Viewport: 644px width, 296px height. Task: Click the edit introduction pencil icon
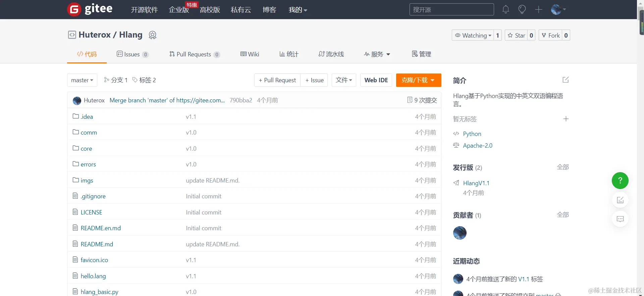point(566,80)
